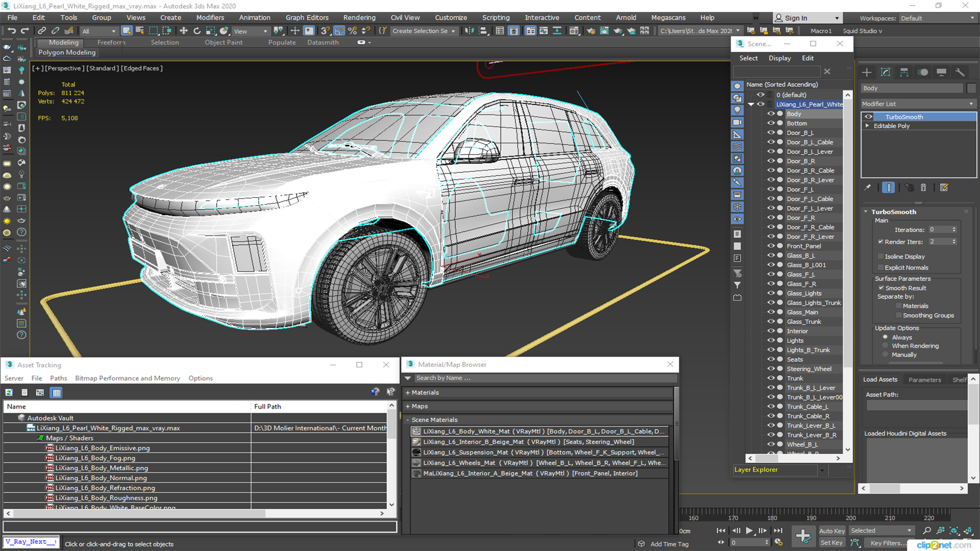Collapse the LiXiang_L6_Pearl_White layer tree
The height and width of the screenshot is (551, 980).
click(751, 104)
